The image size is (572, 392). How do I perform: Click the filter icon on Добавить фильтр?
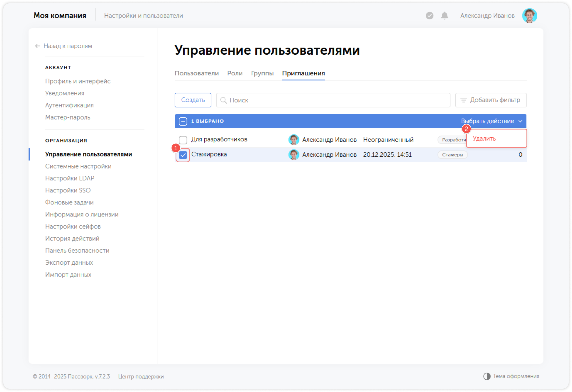(x=463, y=100)
